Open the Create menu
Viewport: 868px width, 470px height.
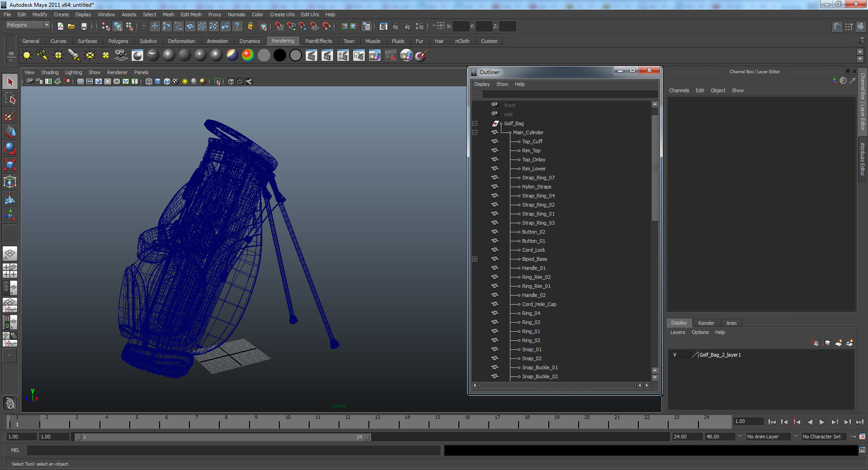[x=61, y=14]
